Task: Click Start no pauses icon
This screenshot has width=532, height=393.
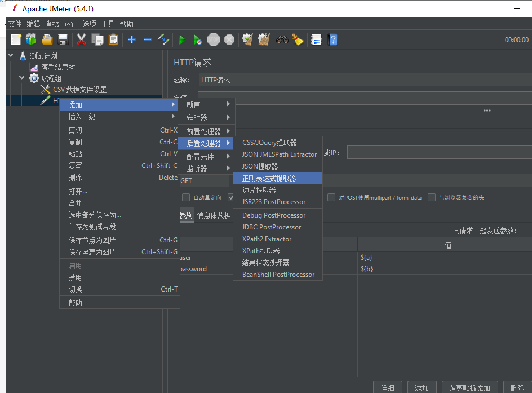Action: (x=197, y=39)
